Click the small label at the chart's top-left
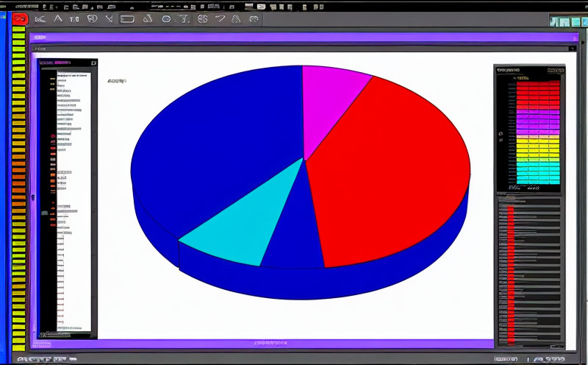Image resolution: width=588 pixels, height=365 pixels. pos(116,81)
